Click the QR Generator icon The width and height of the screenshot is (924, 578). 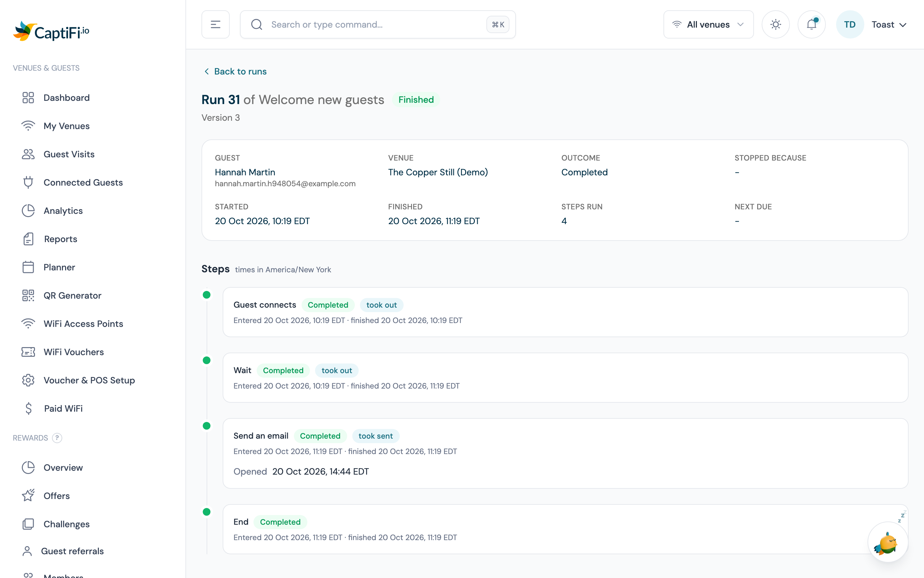click(x=28, y=295)
